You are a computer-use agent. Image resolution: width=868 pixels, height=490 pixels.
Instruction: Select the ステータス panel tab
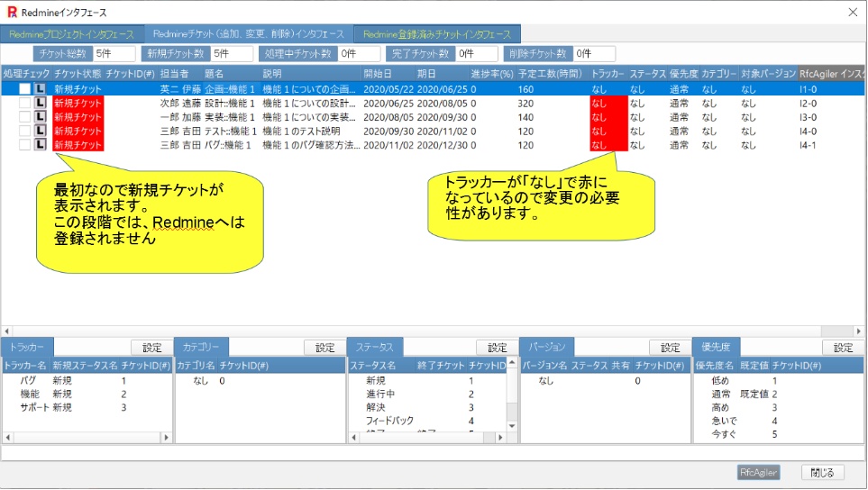click(x=375, y=348)
